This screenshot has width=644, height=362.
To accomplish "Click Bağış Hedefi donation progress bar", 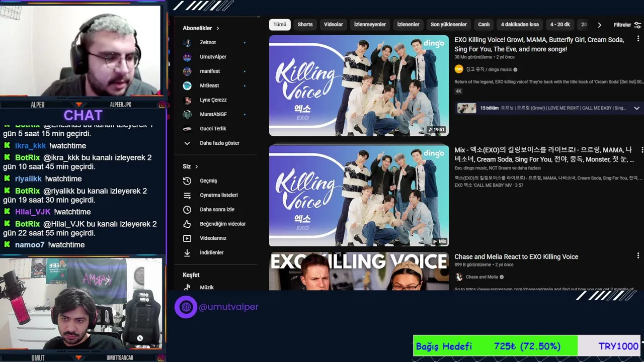I will tap(526, 346).
